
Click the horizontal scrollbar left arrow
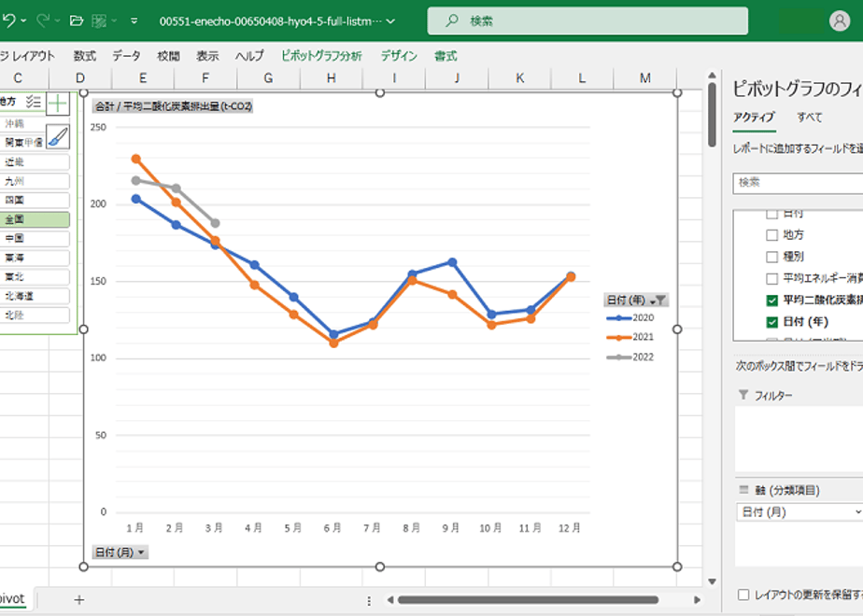coord(390,600)
